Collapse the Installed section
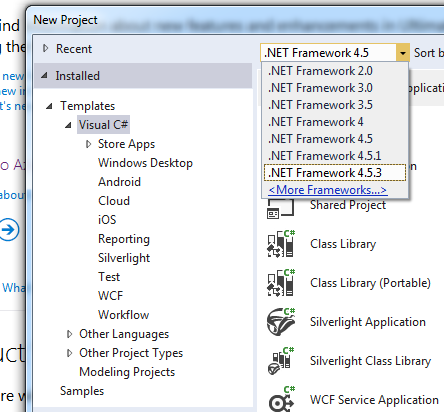 point(44,76)
